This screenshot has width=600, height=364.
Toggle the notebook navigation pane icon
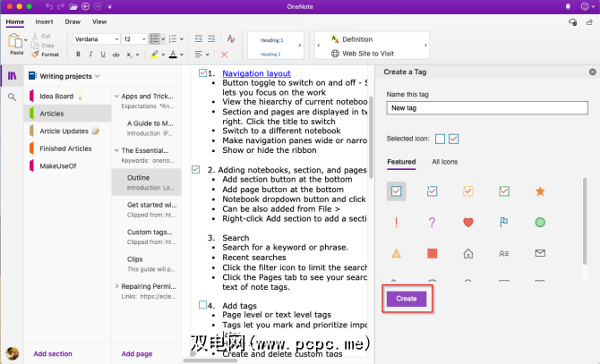point(13,76)
